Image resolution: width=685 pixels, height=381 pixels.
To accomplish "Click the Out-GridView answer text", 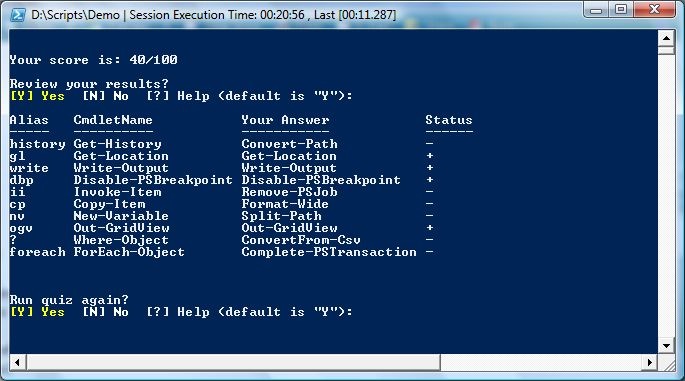I will pyautogui.click(x=289, y=228).
